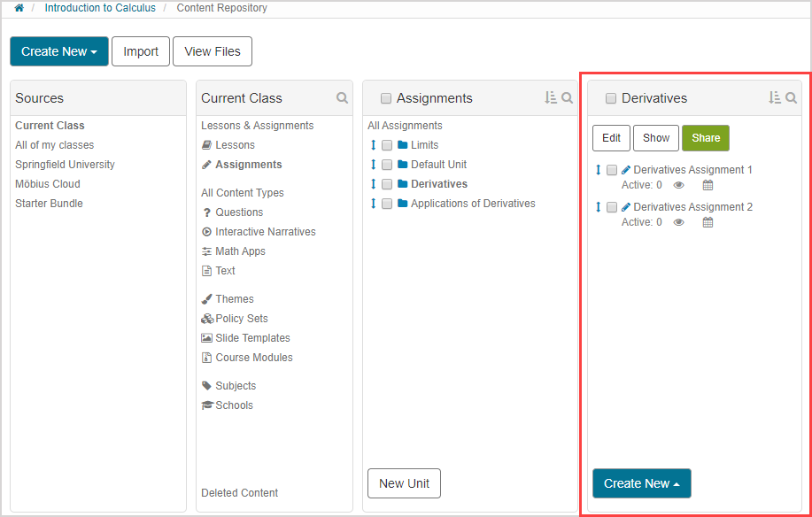Choose Möbius Cloud in Sources list
The image size is (812, 517).
(48, 184)
